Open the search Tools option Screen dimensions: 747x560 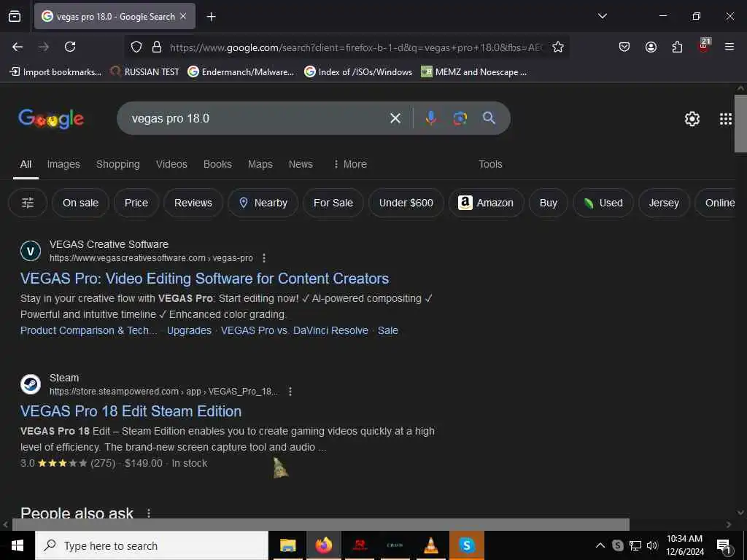click(490, 164)
